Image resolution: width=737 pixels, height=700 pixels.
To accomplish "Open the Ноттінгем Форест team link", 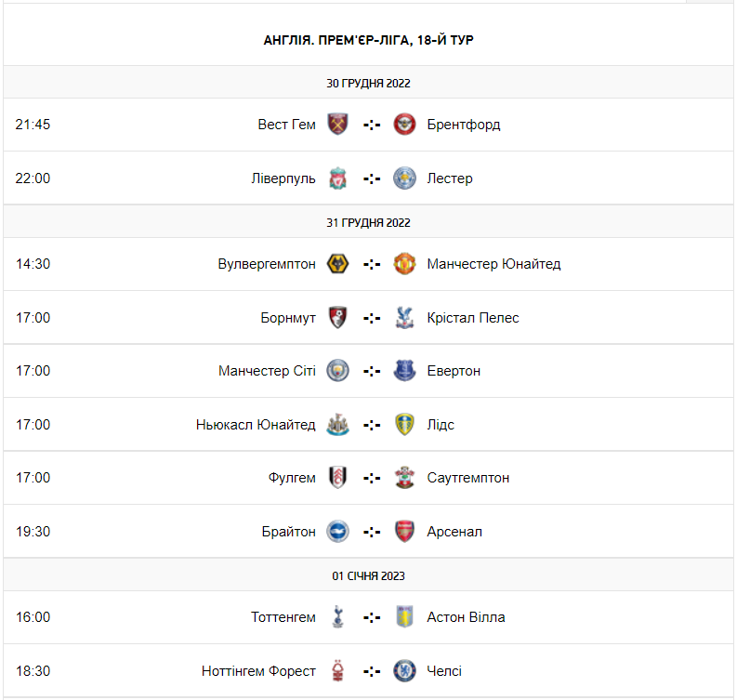I will click(x=258, y=671).
